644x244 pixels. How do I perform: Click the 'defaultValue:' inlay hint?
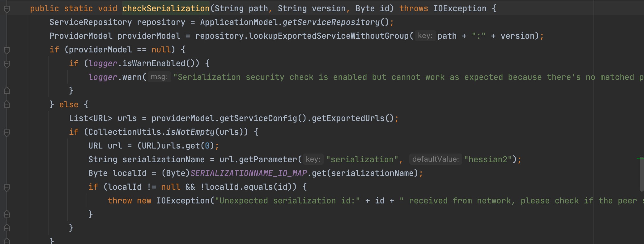coord(435,159)
